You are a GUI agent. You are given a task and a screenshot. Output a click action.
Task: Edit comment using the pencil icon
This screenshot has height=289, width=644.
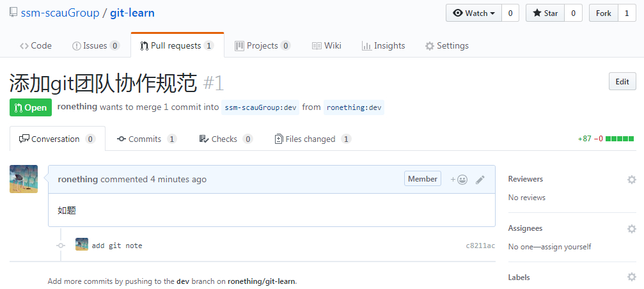coord(480,180)
